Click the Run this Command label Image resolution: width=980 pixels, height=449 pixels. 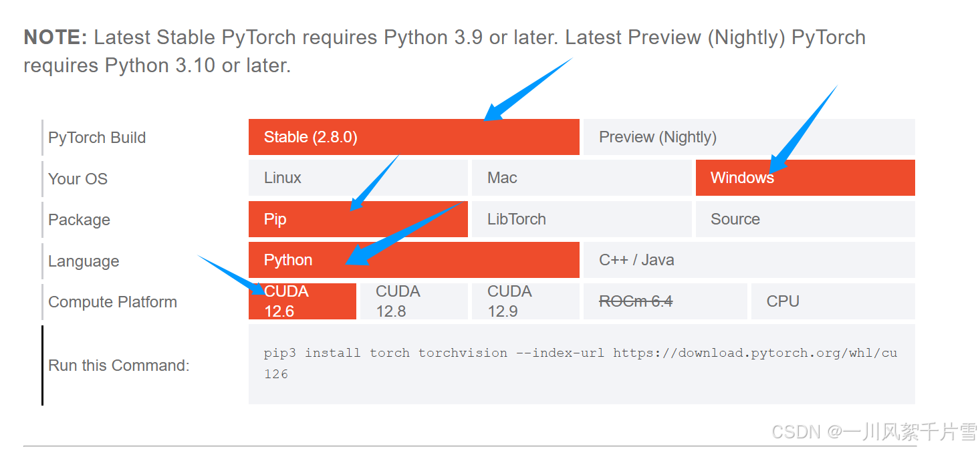(119, 365)
